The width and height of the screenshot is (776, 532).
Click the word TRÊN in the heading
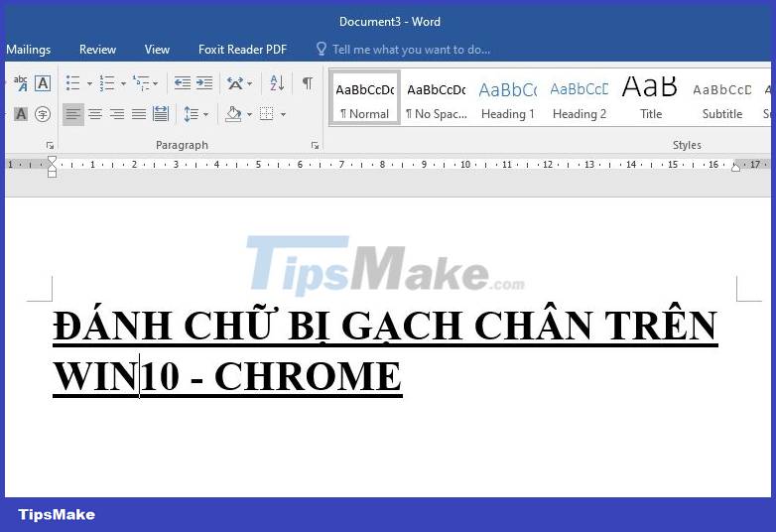click(661, 326)
